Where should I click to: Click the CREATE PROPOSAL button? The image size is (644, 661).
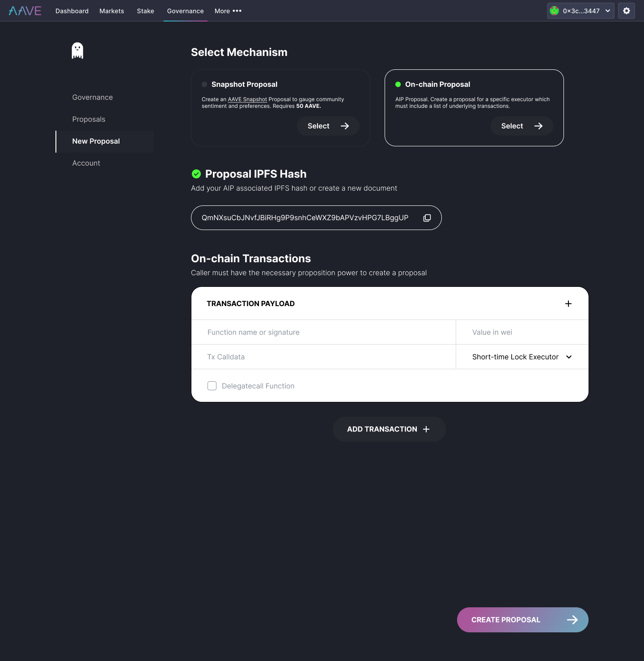tap(523, 620)
